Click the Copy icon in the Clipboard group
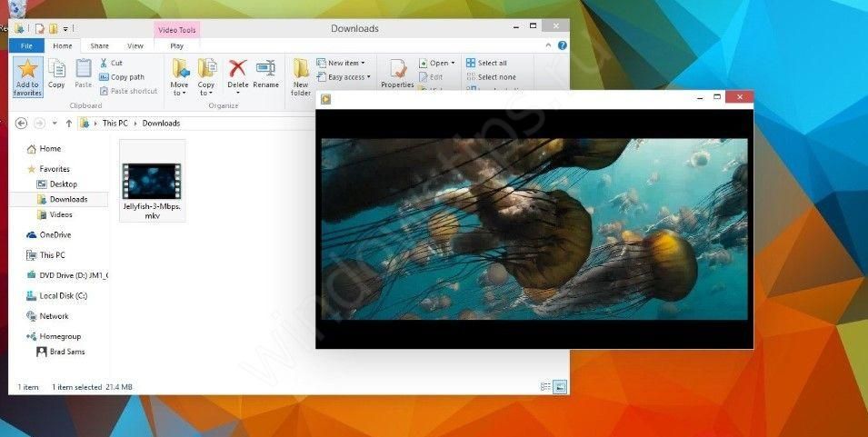 pyautogui.click(x=56, y=69)
